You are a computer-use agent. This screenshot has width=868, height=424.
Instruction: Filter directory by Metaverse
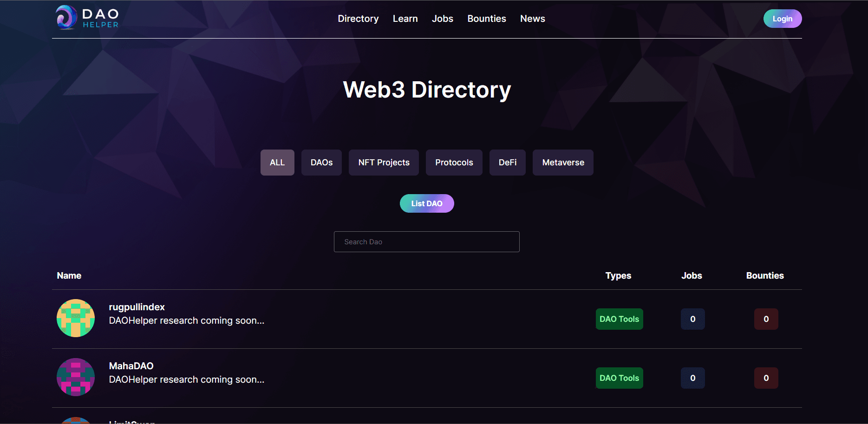tap(563, 163)
